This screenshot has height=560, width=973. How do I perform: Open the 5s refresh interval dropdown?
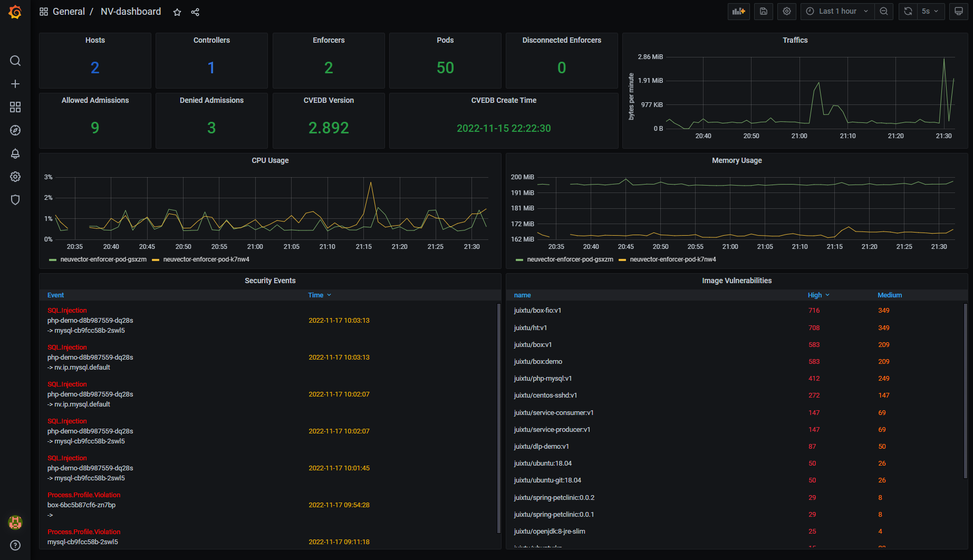(930, 11)
